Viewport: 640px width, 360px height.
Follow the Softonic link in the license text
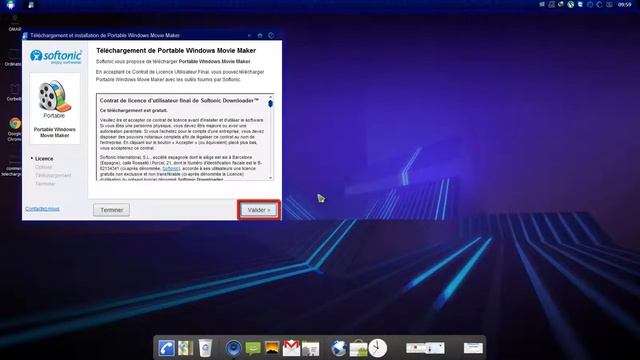[x=171, y=168]
